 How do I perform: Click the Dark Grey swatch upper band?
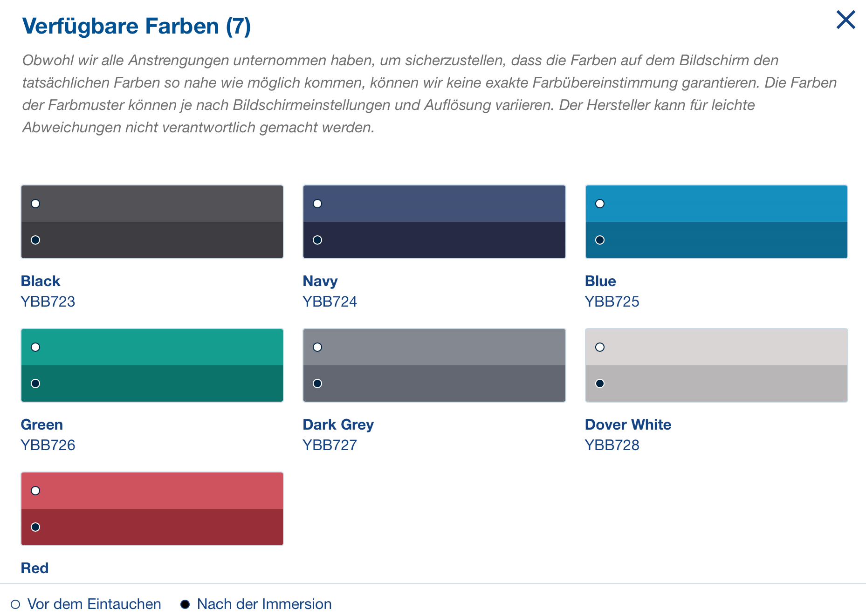(x=434, y=347)
